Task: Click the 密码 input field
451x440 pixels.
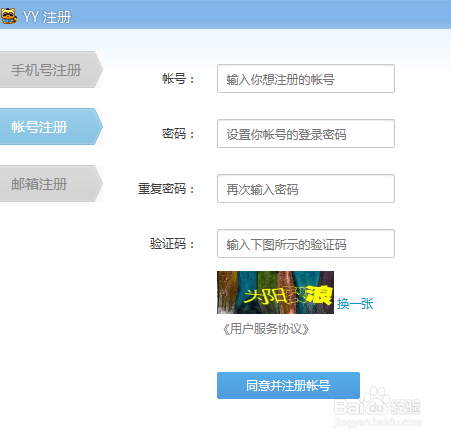Action: click(x=306, y=134)
